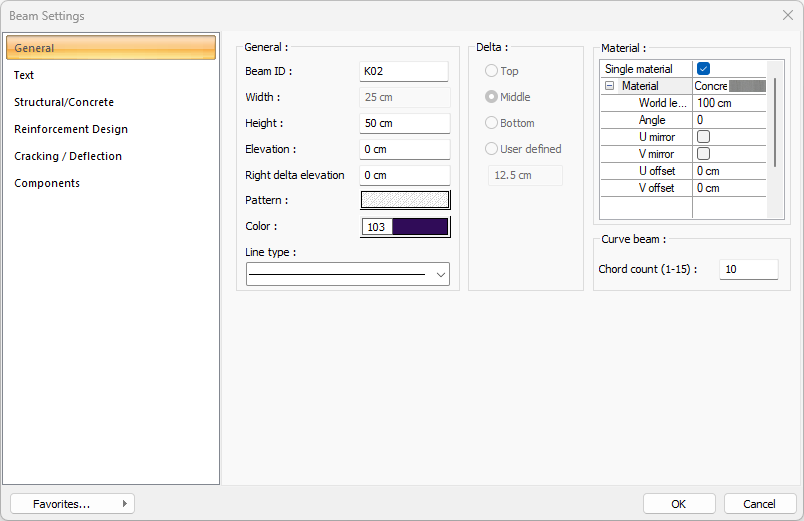This screenshot has width=804, height=521.
Task: Click the Beam ID input field
Action: click(404, 71)
